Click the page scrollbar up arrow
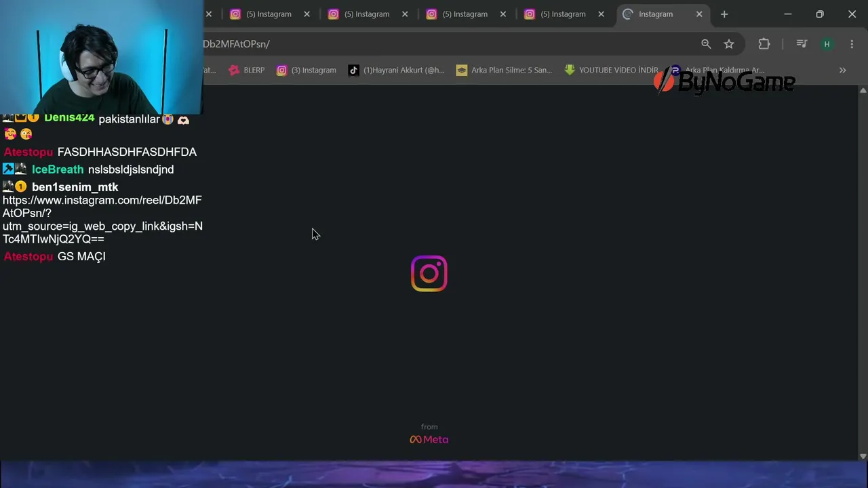The height and width of the screenshot is (488, 868). click(863, 90)
